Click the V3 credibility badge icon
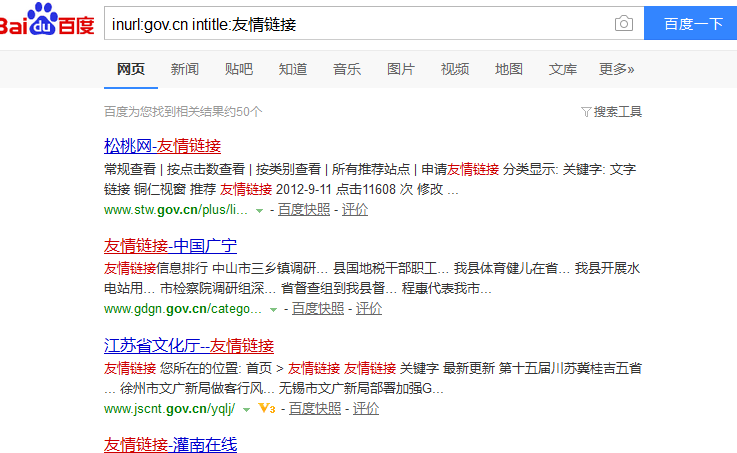 [x=267, y=408]
